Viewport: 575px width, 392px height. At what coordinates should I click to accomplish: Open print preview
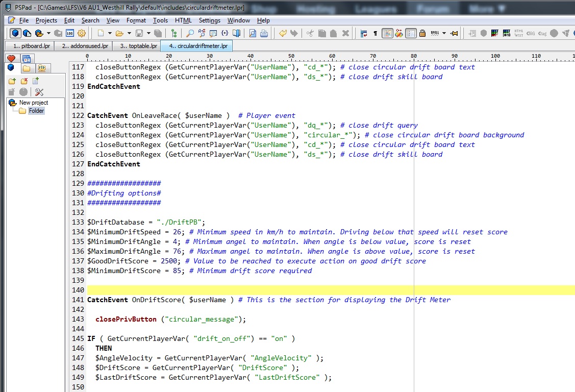(x=252, y=33)
